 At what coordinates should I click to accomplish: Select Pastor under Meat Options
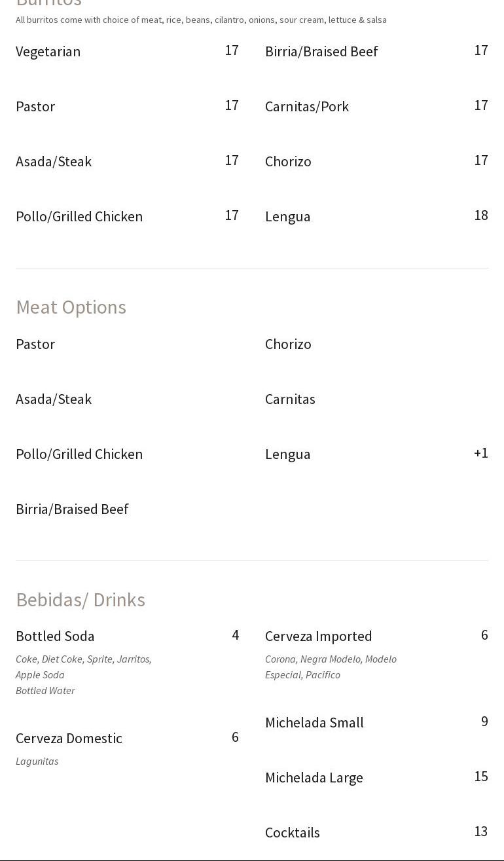coord(35,344)
